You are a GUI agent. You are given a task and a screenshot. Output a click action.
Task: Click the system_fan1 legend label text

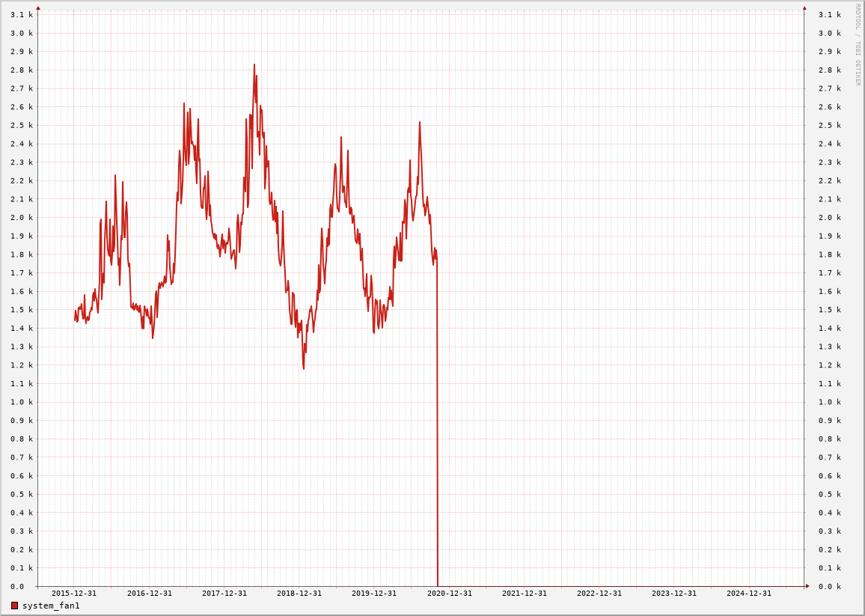(x=51, y=606)
